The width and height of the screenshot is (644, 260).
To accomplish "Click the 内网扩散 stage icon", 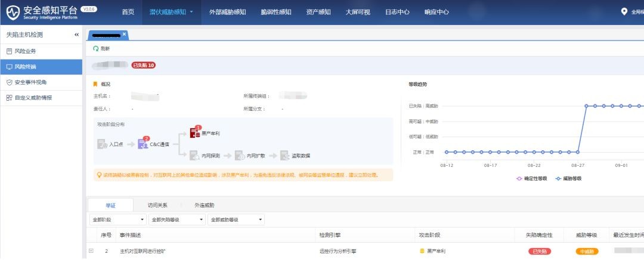I will (240, 156).
